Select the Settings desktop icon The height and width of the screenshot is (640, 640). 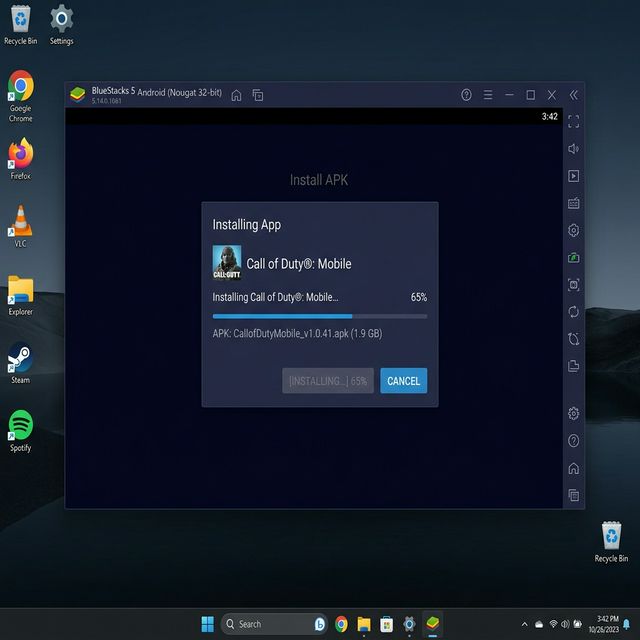click(62, 24)
